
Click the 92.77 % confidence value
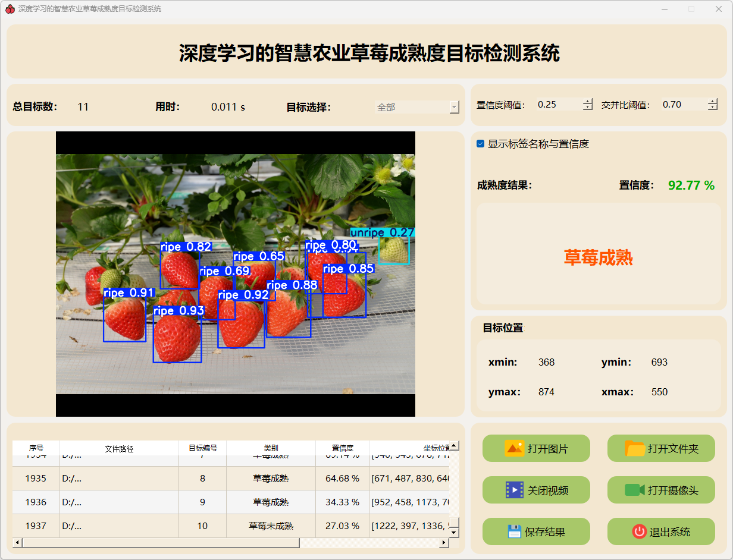691,185
